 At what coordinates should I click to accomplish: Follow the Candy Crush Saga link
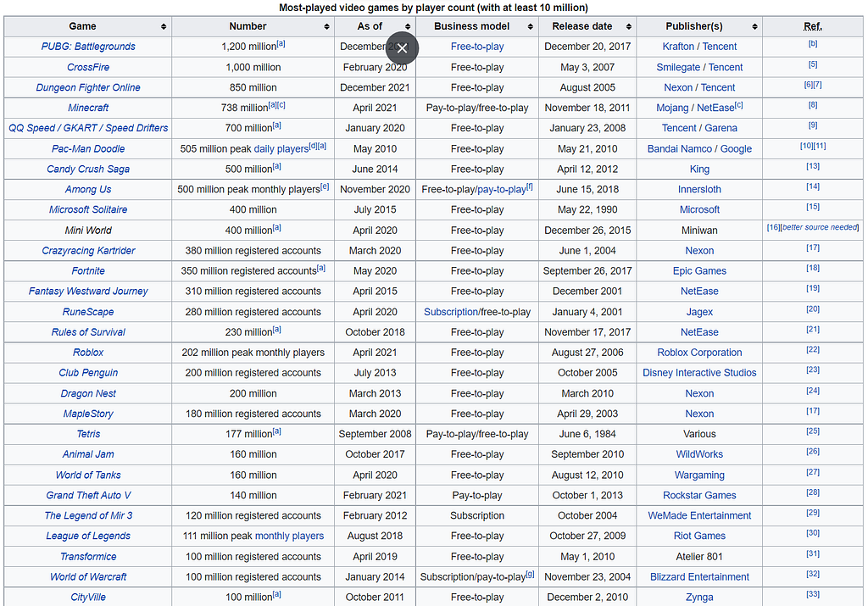(88, 169)
